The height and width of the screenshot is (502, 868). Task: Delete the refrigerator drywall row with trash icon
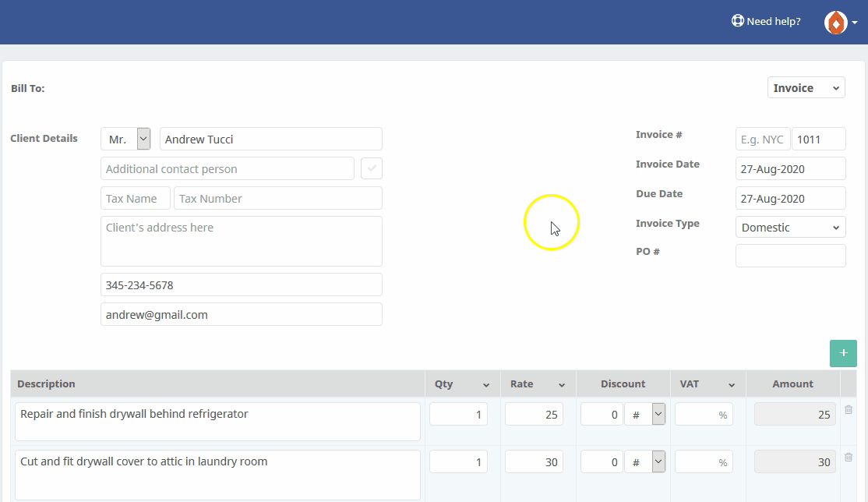pyautogui.click(x=848, y=410)
